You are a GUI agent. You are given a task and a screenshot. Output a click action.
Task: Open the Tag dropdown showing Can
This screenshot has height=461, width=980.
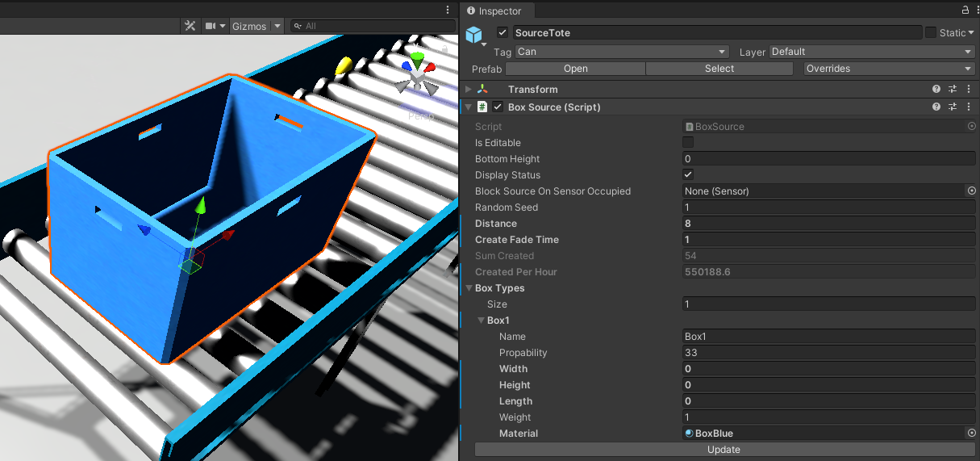pos(621,52)
